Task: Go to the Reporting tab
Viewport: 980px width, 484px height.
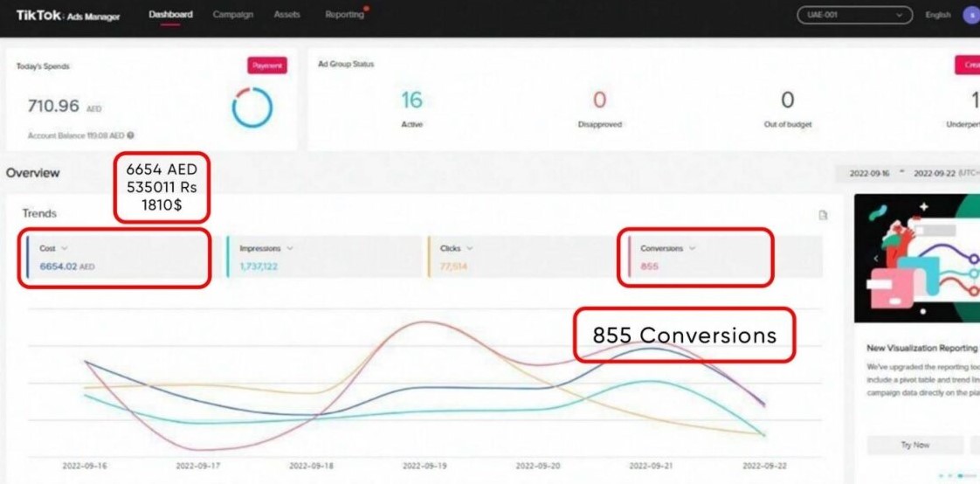Action: [x=344, y=15]
